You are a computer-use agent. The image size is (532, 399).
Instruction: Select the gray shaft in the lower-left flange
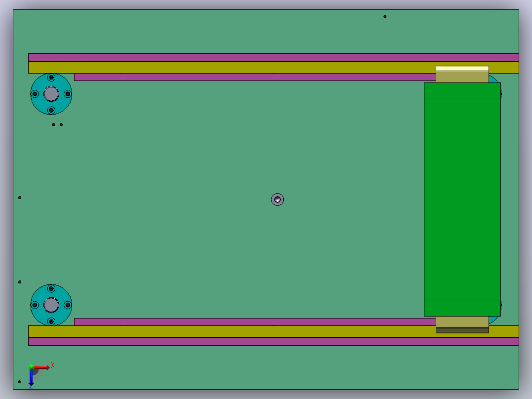tap(51, 305)
